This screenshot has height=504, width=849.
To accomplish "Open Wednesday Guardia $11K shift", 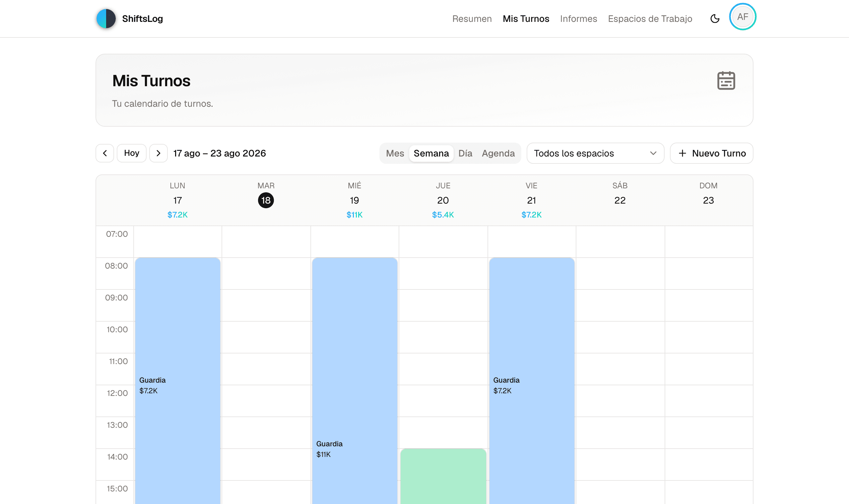I will pyautogui.click(x=355, y=381).
